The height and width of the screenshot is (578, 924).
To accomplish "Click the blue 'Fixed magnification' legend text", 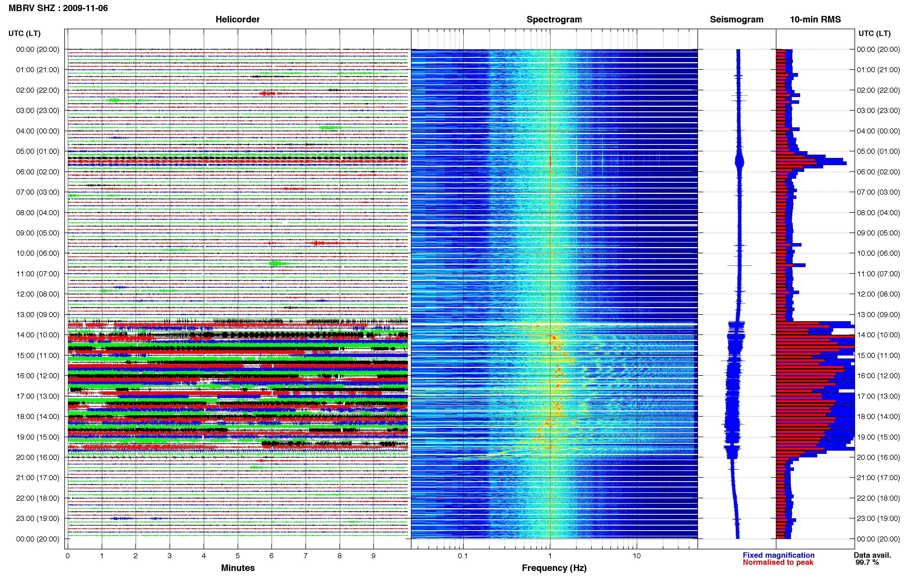I will (x=778, y=555).
